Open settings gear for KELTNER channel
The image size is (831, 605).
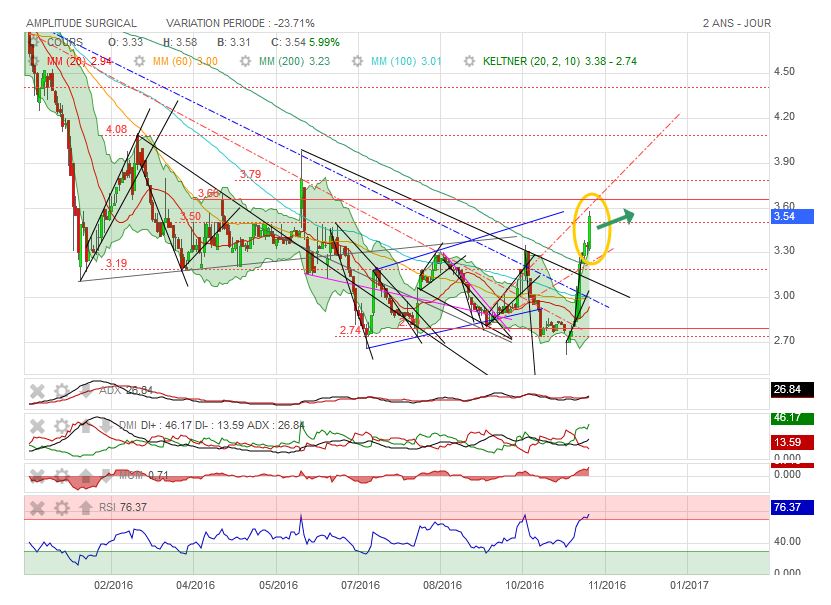tap(470, 61)
